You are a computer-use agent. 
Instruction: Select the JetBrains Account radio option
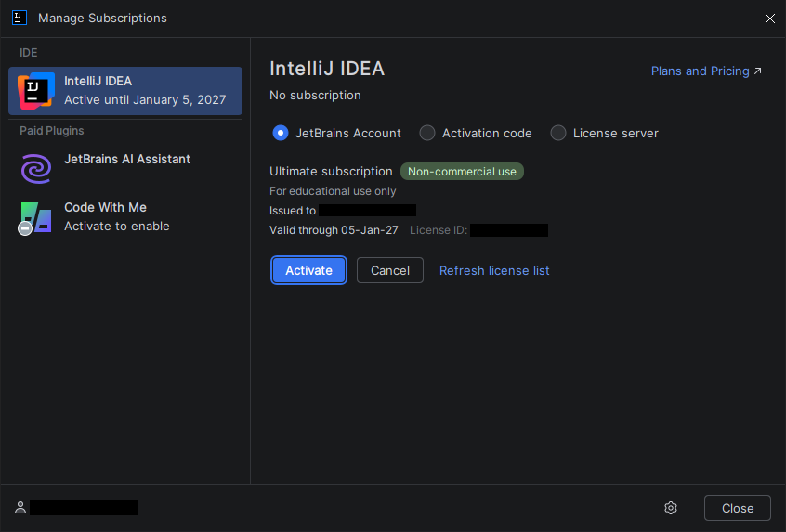click(x=281, y=133)
